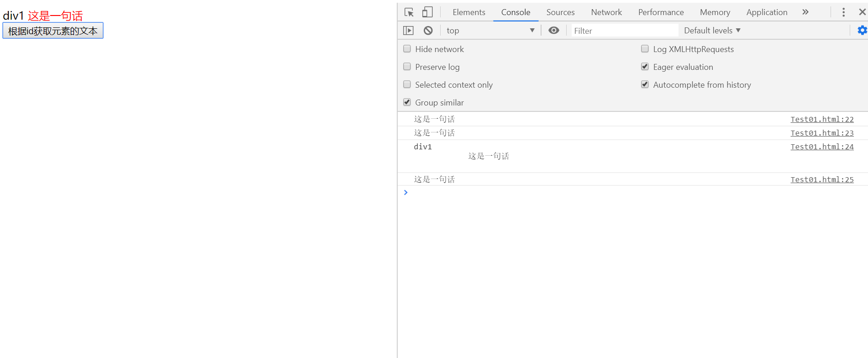868x358 pixels.
Task: Open source link Test01.html:22
Action: coord(822,119)
